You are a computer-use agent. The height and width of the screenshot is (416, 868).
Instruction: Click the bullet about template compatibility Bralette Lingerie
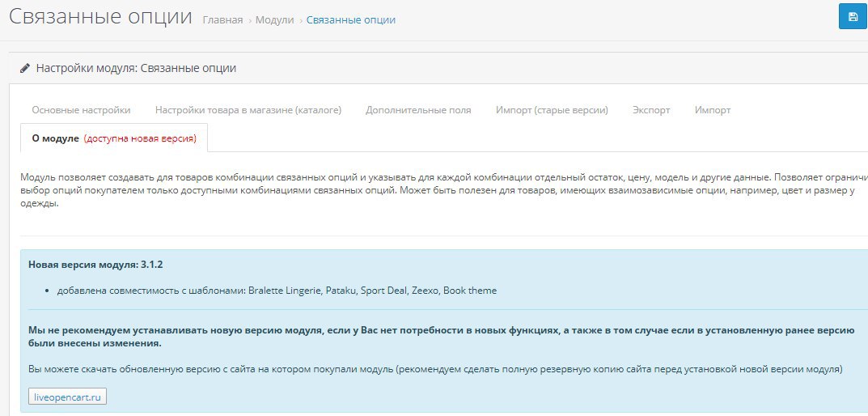277,291
